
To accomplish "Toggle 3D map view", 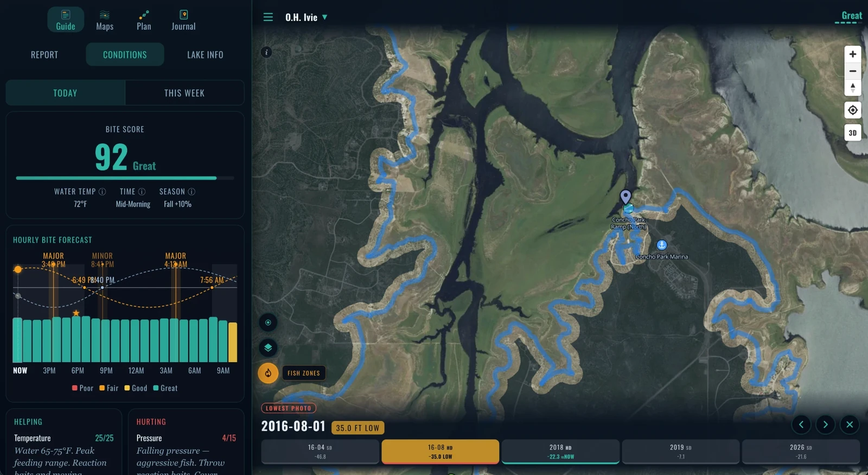I will click(853, 133).
